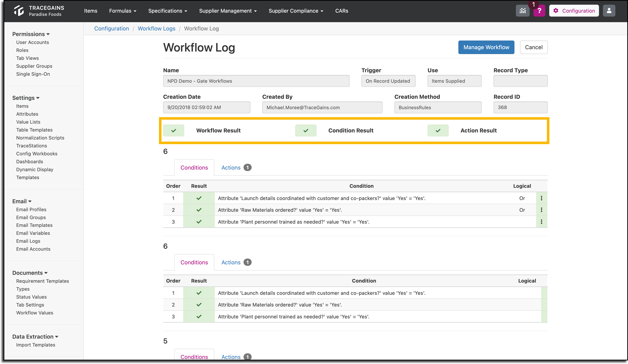This screenshot has height=364, width=628.
Task: Click the Record ID field '368'
Action: 520,107
